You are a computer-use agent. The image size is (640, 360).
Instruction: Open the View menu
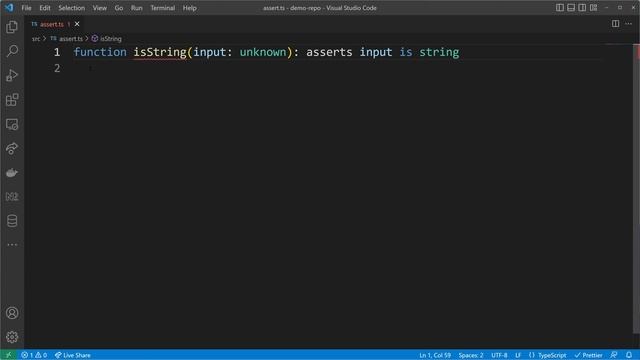99,8
